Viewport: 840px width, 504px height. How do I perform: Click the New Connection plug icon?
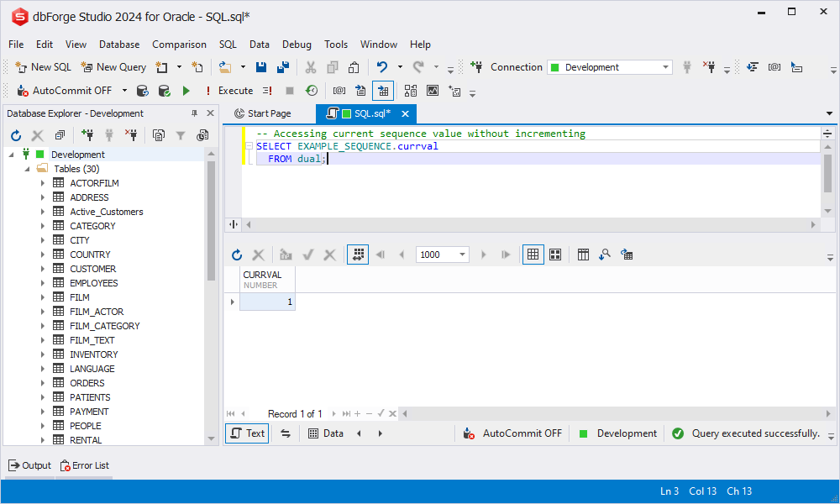(475, 67)
